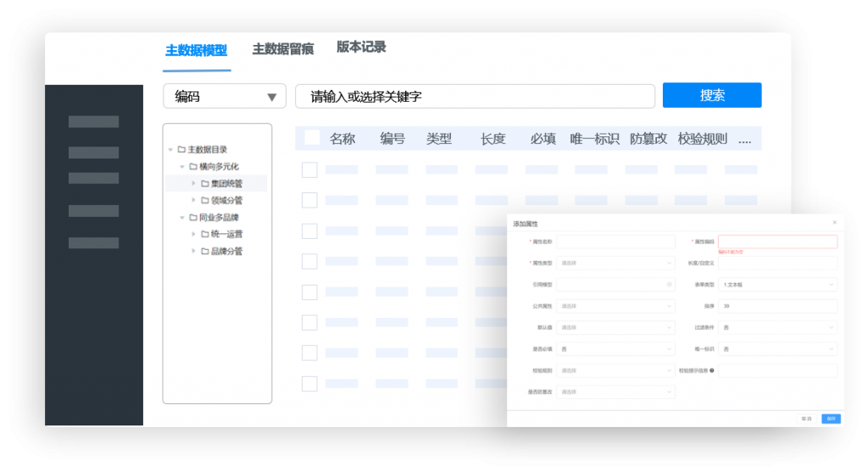Click the 集团统管 folder icon

tap(204, 184)
